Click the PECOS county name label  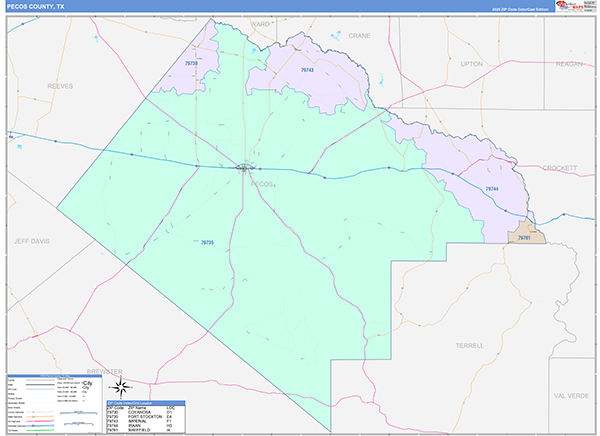(x=262, y=184)
